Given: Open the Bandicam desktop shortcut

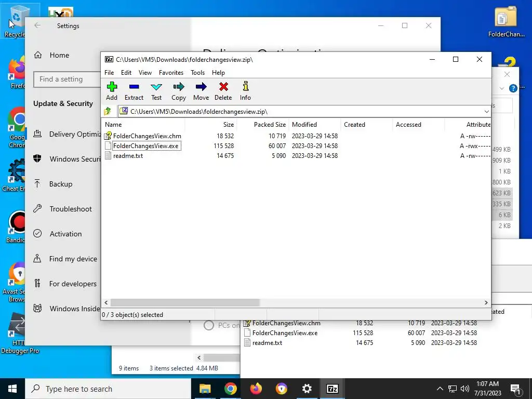Looking at the screenshot, I should (16, 227).
